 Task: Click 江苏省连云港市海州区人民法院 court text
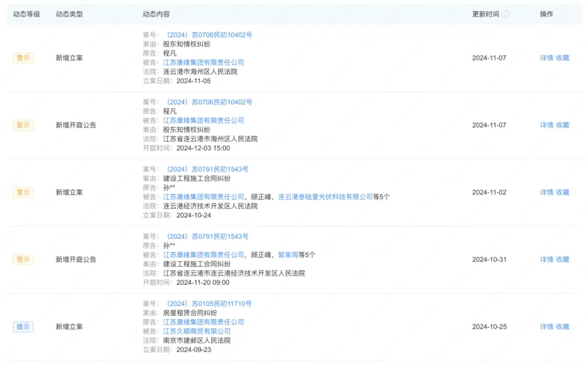tap(210, 139)
